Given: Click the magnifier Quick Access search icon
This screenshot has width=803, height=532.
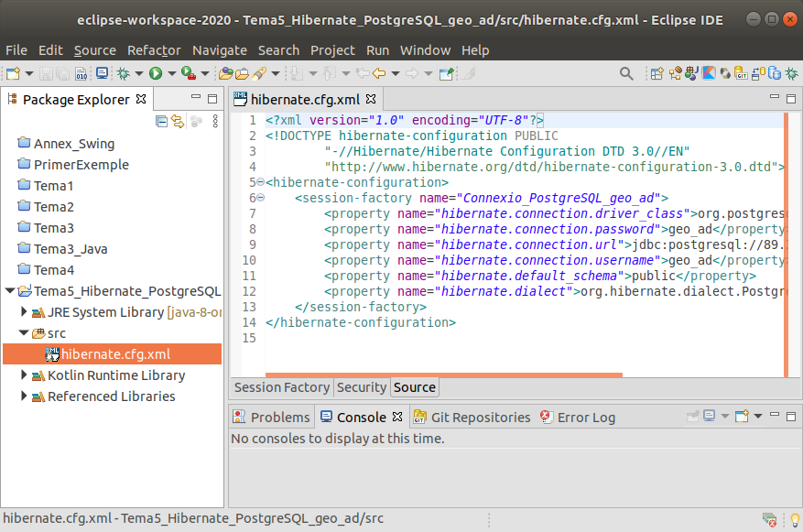Looking at the screenshot, I should tap(625, 74).
